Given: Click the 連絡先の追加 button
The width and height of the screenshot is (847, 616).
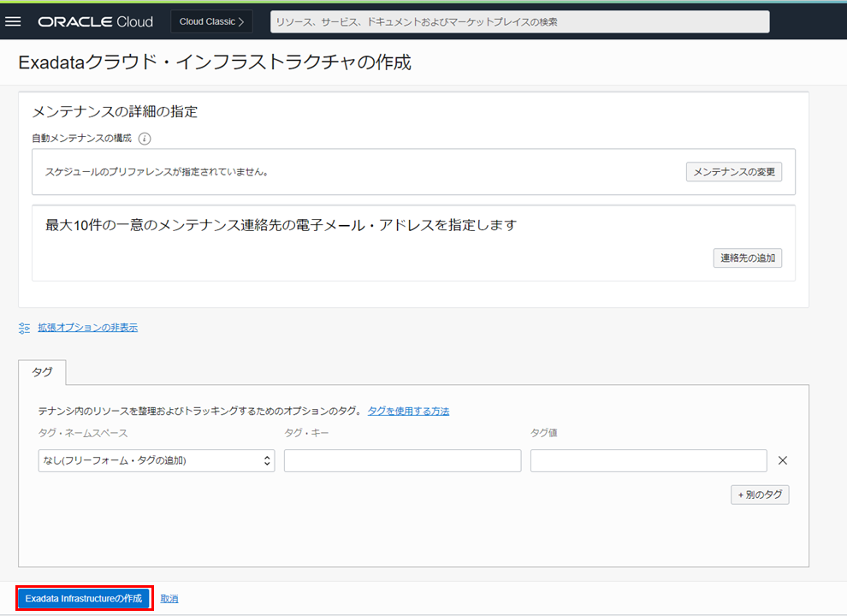Looking at the screenshot, I should (747, 258).
